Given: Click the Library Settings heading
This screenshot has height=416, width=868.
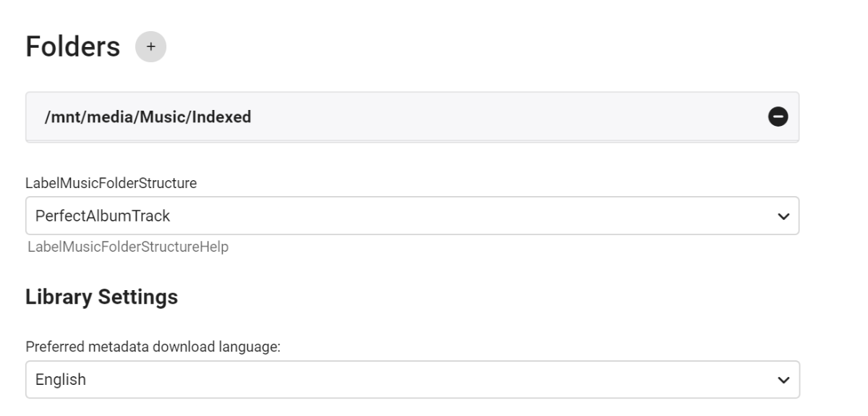Looking at the screenshot, I should pyautogui.click(x=101, y=297).
